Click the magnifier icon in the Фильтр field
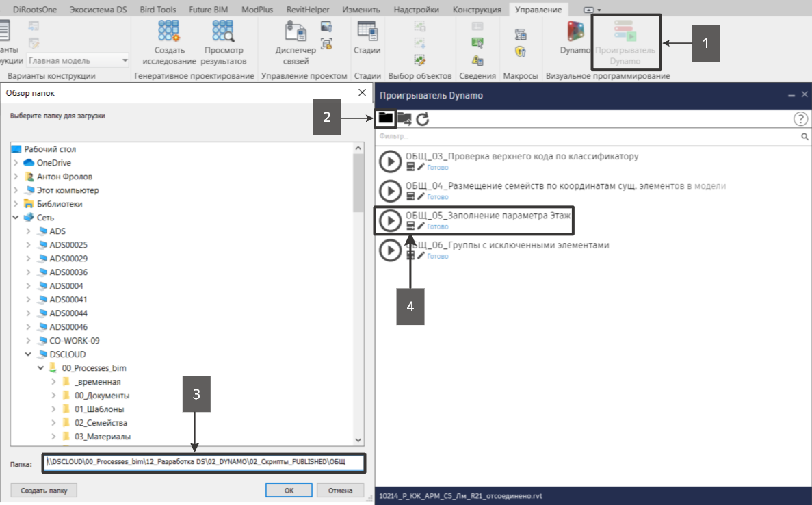The height and width of the screenshot is (505, 812). point(804,137)
